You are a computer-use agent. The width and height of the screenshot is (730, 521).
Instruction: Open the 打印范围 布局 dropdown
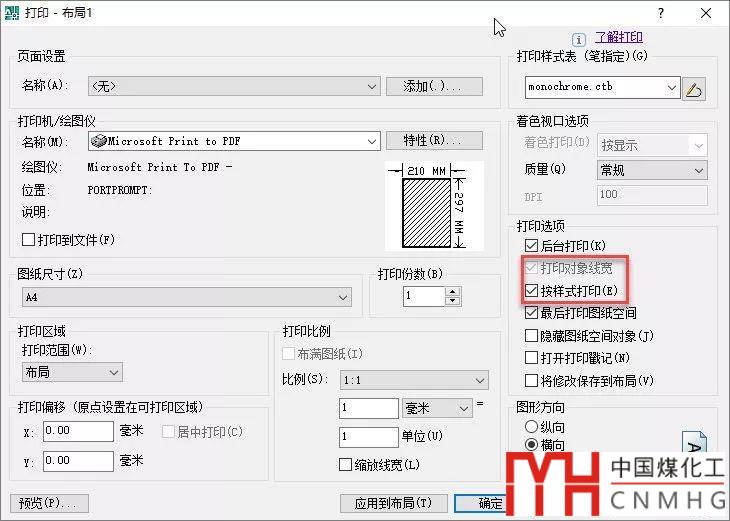(x=72, y=372)
